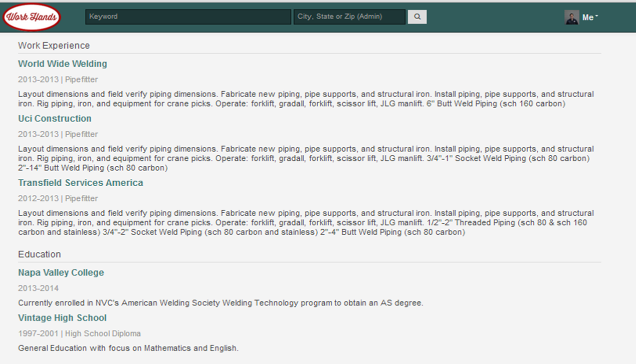Click World Wide Welding job description paragraph
636x364 pixels.
306,99
